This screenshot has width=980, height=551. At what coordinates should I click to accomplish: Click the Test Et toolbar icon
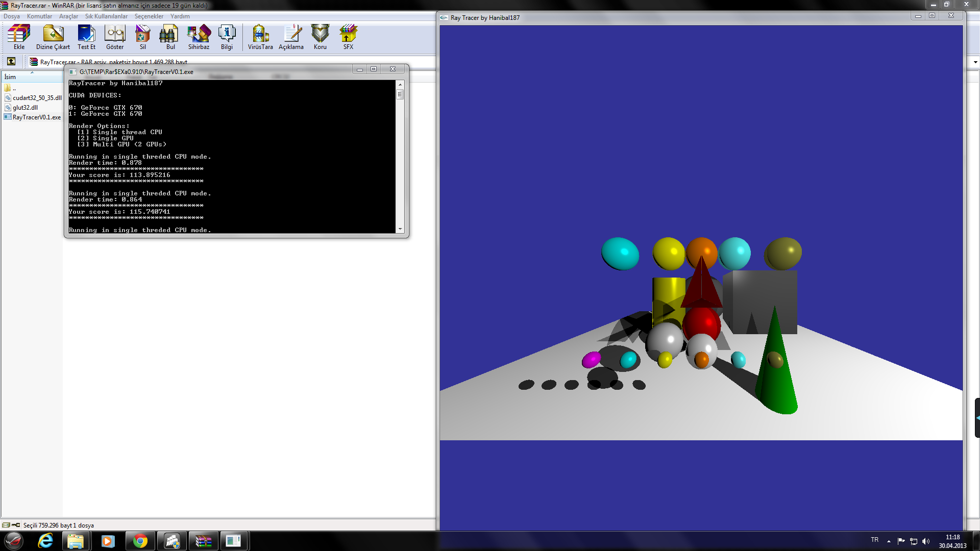point(86,37)
